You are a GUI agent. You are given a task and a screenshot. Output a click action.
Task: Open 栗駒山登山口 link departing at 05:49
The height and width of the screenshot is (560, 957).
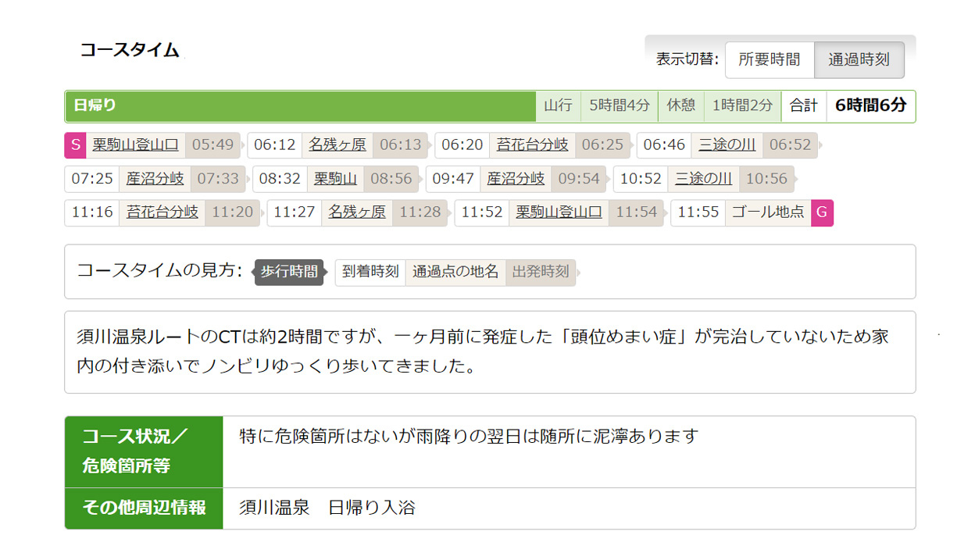tap(135, 145)
